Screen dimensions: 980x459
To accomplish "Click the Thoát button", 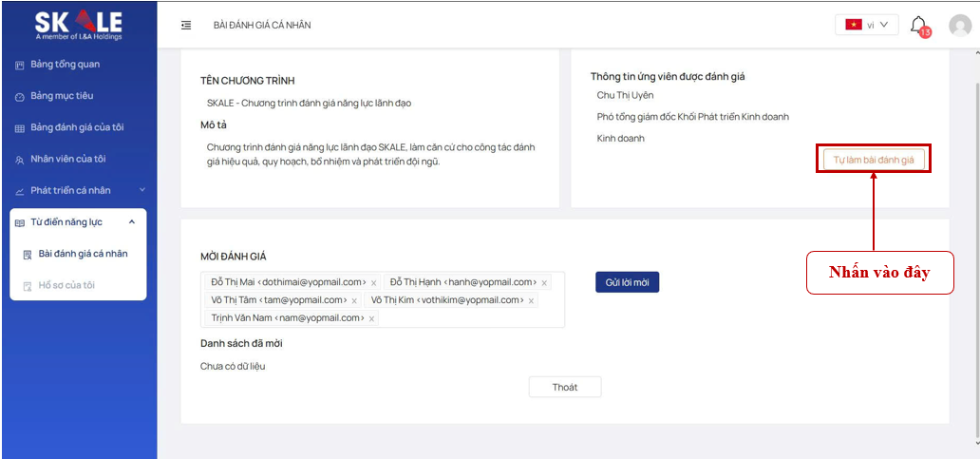I will pyautogui.click(x=565, y=387).
